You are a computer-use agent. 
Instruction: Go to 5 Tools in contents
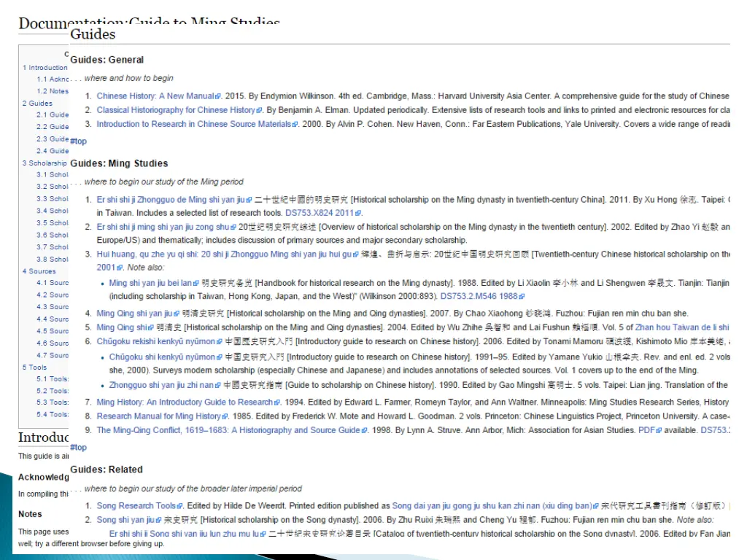(34, 367)
